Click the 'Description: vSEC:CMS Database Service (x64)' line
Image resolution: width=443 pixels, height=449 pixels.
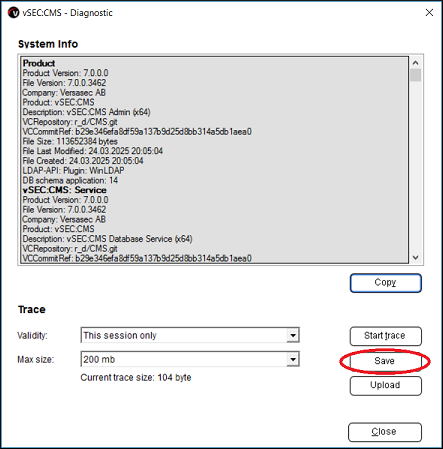click(x=107, y=239)
